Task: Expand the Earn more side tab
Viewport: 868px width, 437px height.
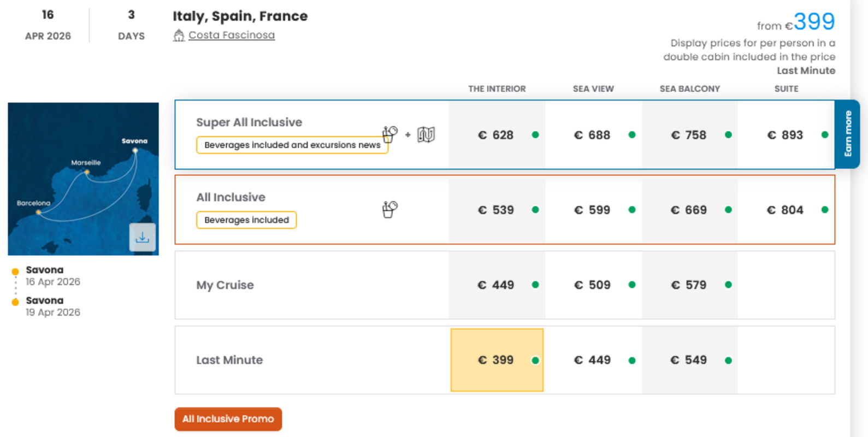Action: pos(847,134)
